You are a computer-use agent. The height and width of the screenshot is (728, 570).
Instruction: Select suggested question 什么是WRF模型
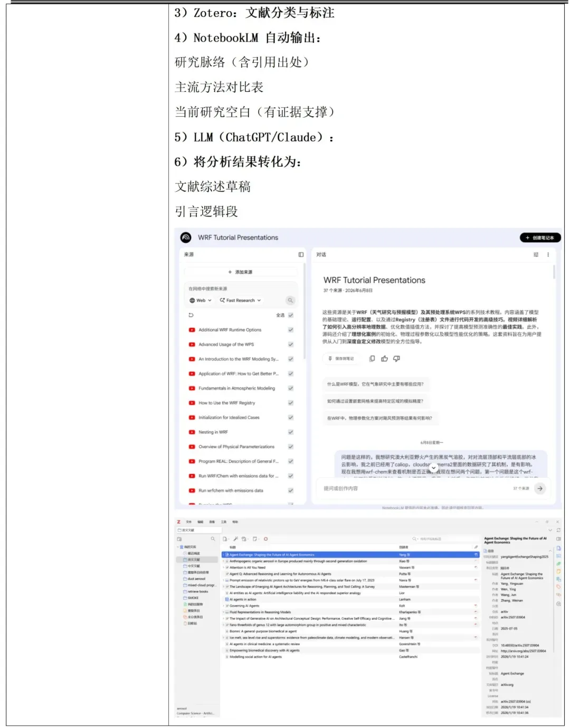pyautogui.click(x=375, y=384)
